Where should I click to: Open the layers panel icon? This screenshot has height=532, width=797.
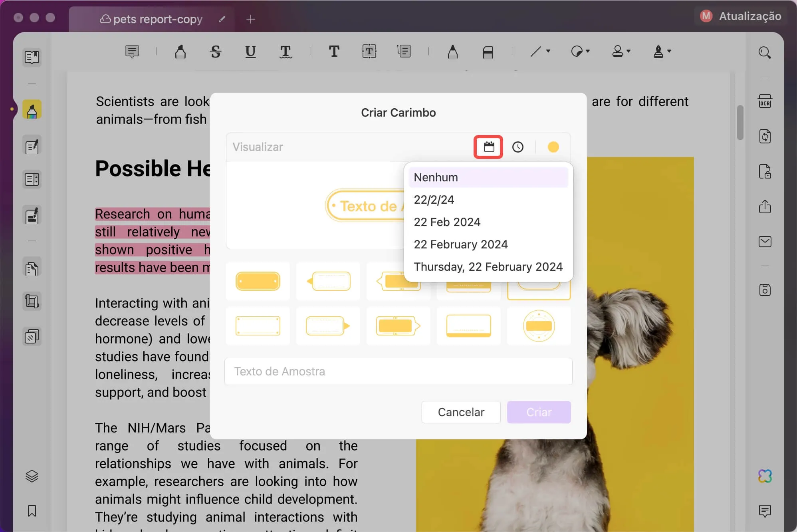click(32, 476)
